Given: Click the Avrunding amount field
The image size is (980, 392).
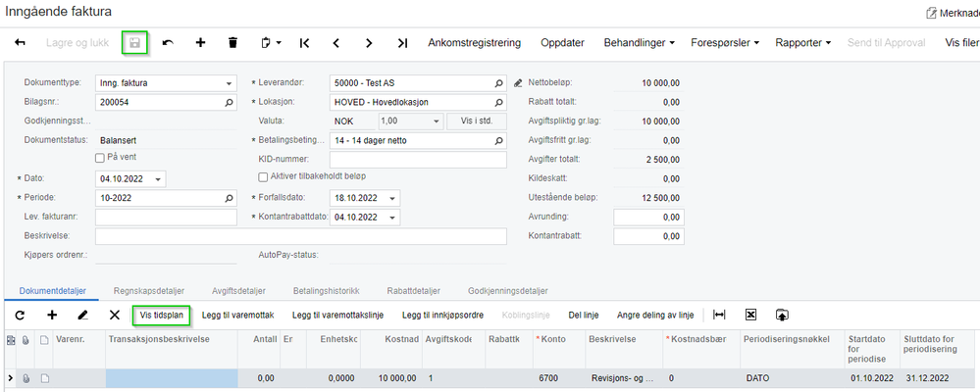Looking at the screenshot, I should (x=648, y=218).
